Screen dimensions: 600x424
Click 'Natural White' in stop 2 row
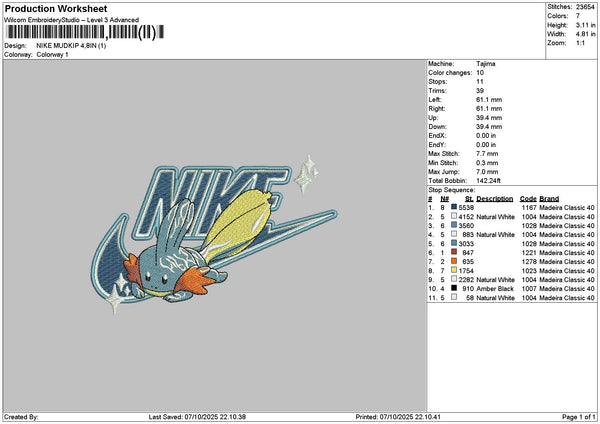pos(496,217)
